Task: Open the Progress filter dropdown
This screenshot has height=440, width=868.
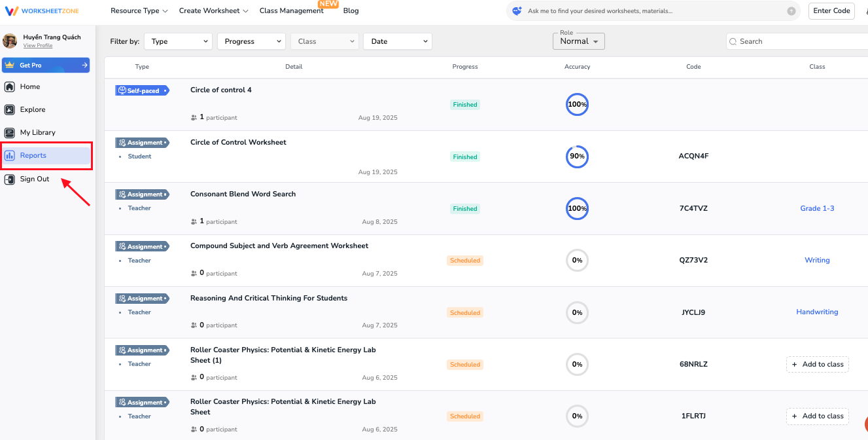Action: tap(252, 41)
